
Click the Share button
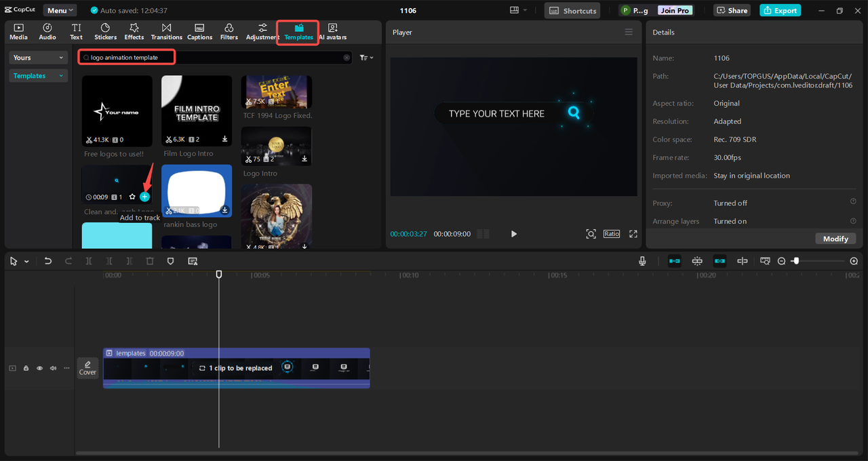732,10
